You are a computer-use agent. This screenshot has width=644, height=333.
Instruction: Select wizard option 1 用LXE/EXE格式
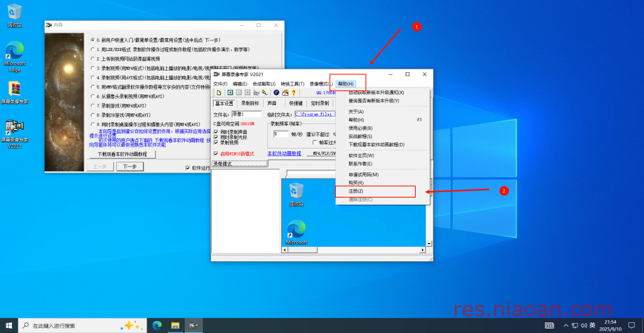point(170,49)
